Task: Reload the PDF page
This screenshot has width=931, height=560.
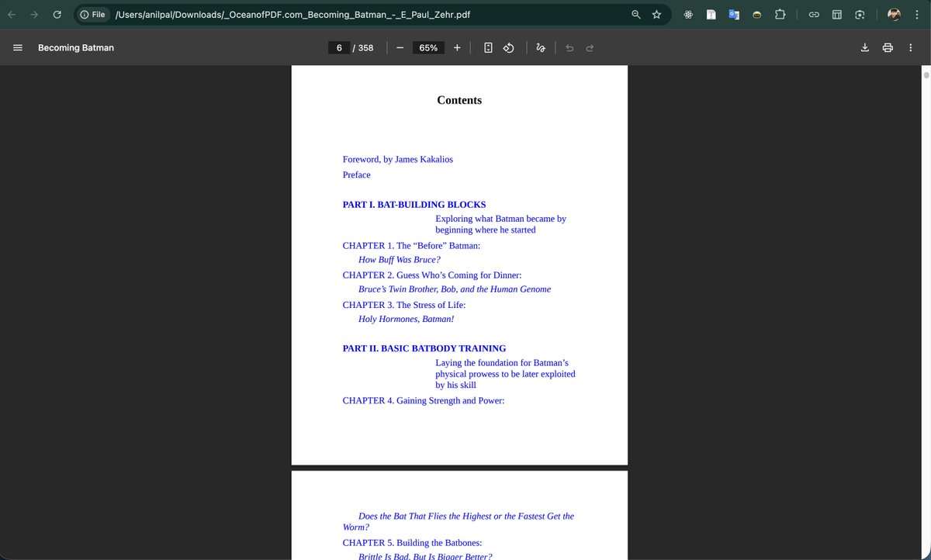Action: pyautogui.click(x=57, y=14)
